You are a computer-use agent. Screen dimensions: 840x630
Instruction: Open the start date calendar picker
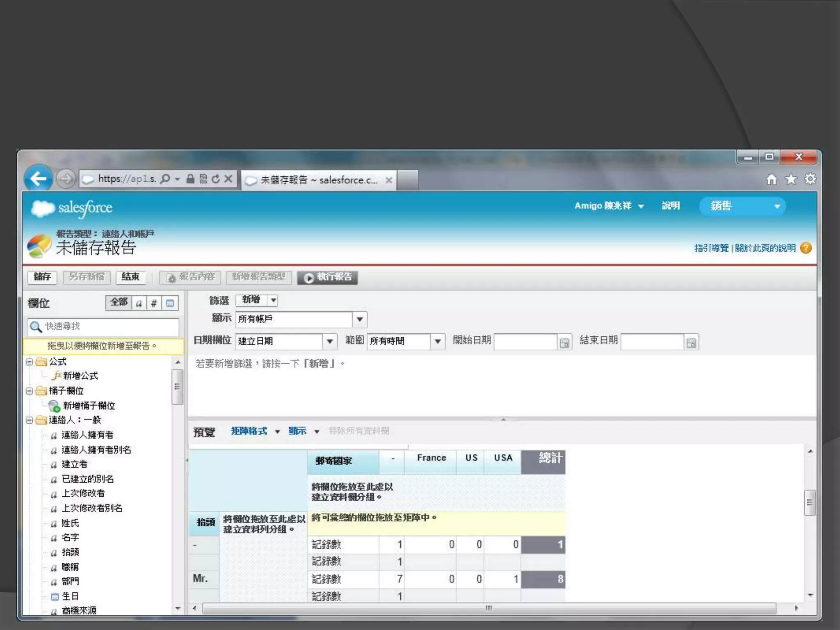(564, 342)
